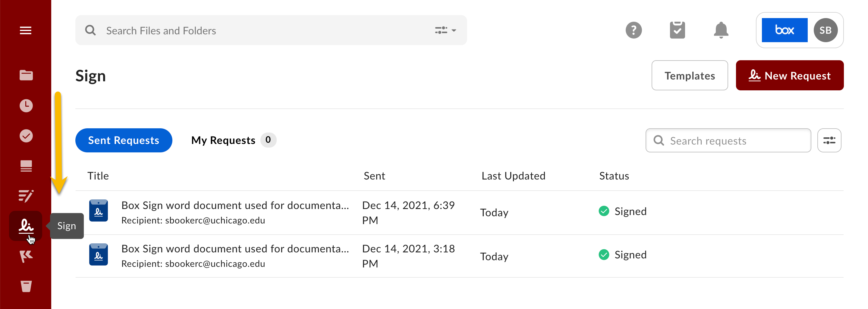This screenshot has height=309, width=868.
Task: Click the Search Files and Folders field
Action: (x=263, y=31)
